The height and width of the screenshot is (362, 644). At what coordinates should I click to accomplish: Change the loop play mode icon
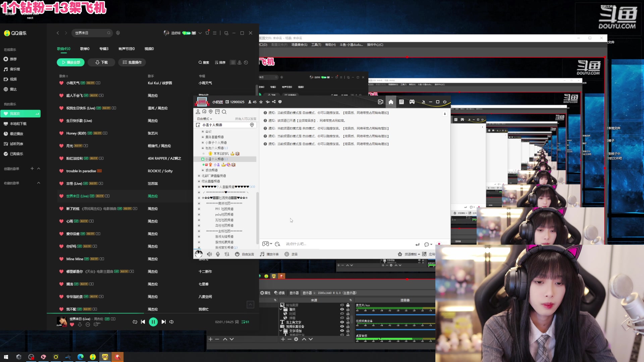(135, 322)
